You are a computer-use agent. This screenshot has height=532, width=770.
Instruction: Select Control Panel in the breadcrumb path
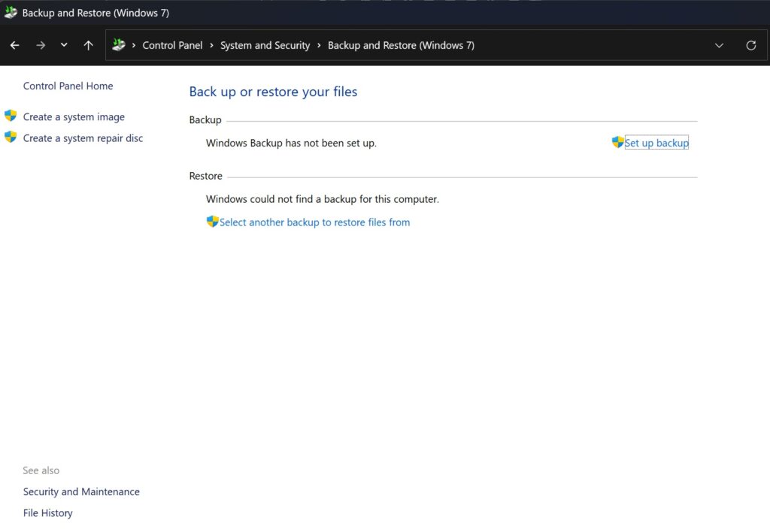click(x=172, y=45)
